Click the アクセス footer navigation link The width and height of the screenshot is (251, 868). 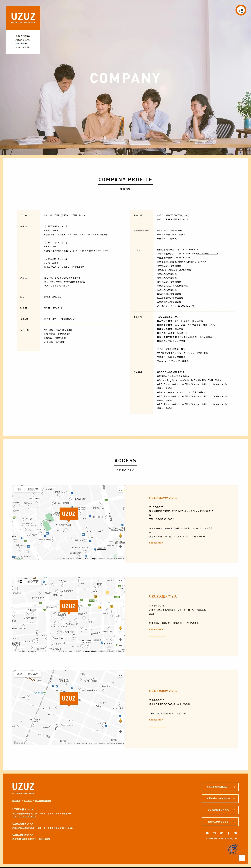(x=28, y=801)
